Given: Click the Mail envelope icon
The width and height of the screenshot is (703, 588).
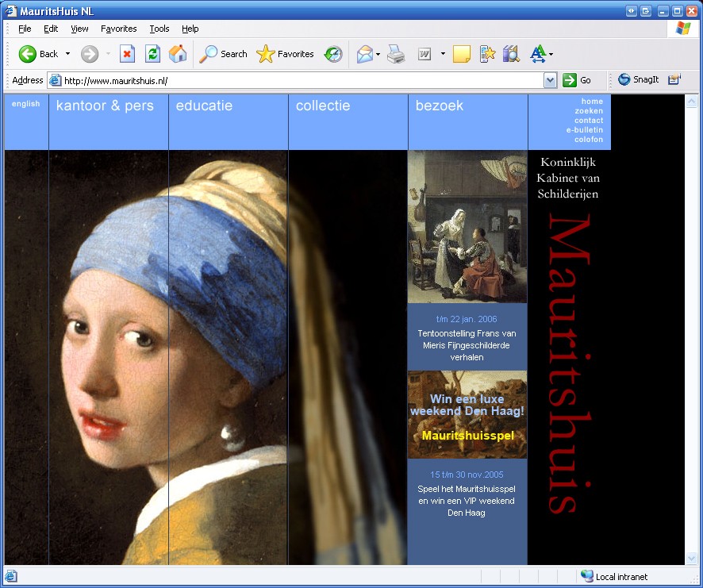Looking at the screenshot, I should (x=365, y=54).
